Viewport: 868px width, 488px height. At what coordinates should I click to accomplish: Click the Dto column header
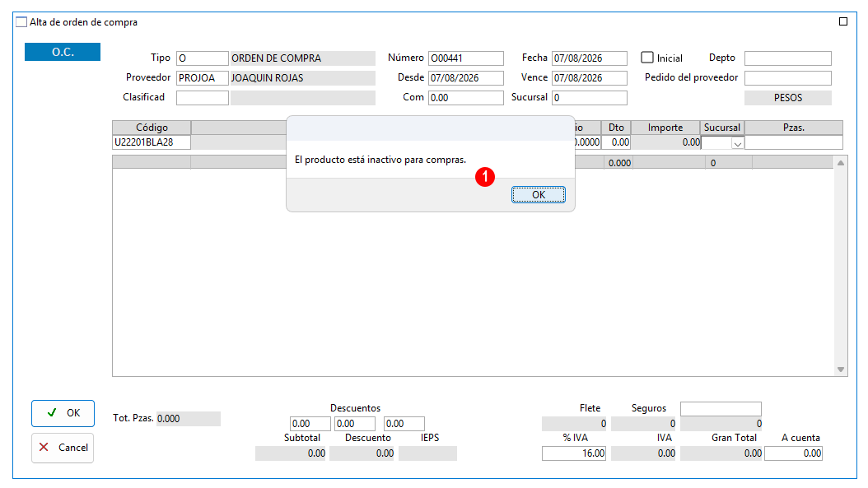coord(616,128)
